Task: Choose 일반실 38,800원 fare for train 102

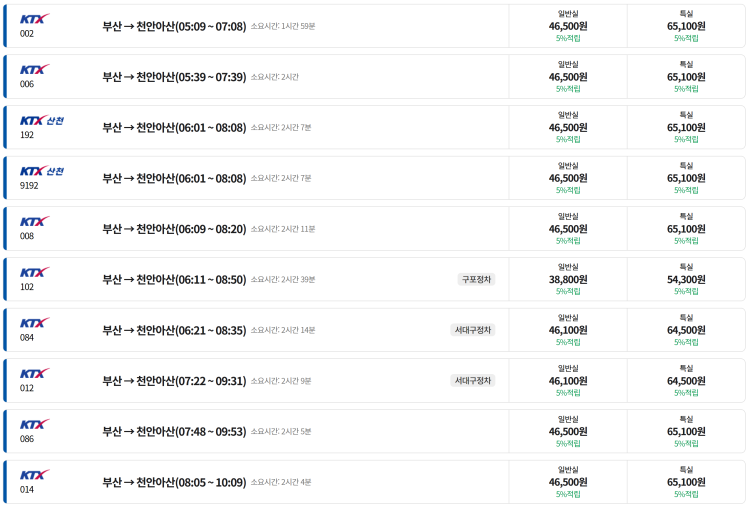Action: coord(568,279)
